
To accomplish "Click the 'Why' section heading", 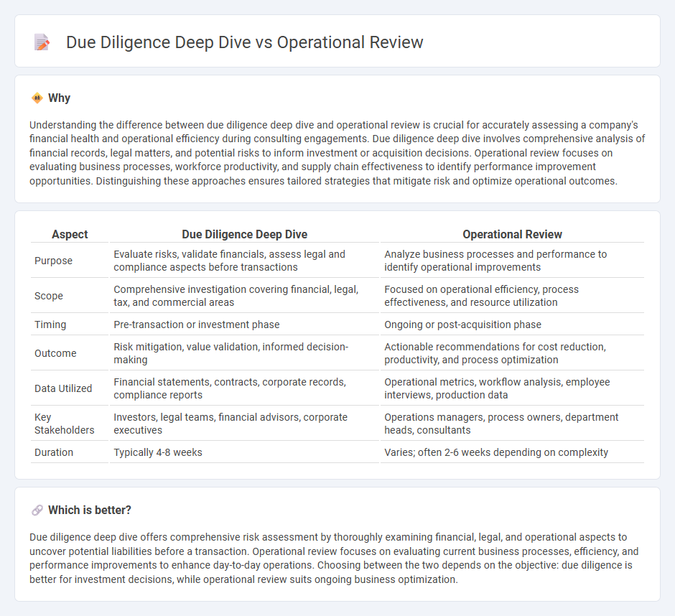I will tap(59, 98).
